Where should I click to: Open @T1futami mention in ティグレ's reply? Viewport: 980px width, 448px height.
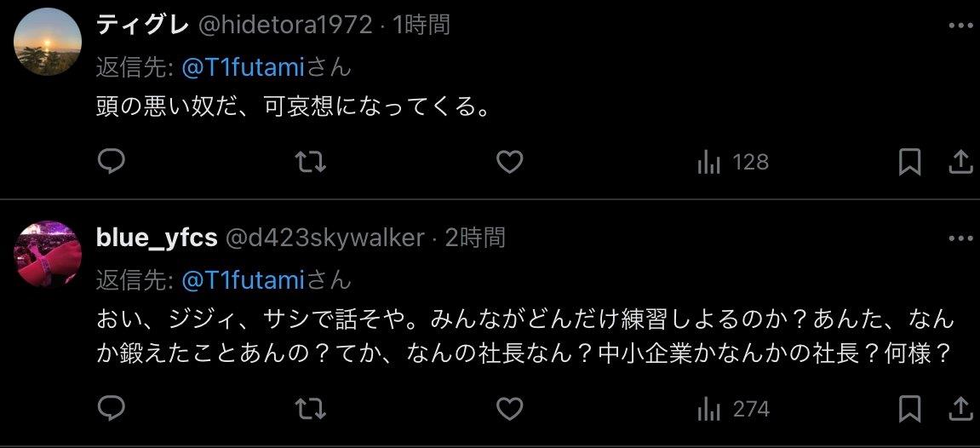point(243,67)
